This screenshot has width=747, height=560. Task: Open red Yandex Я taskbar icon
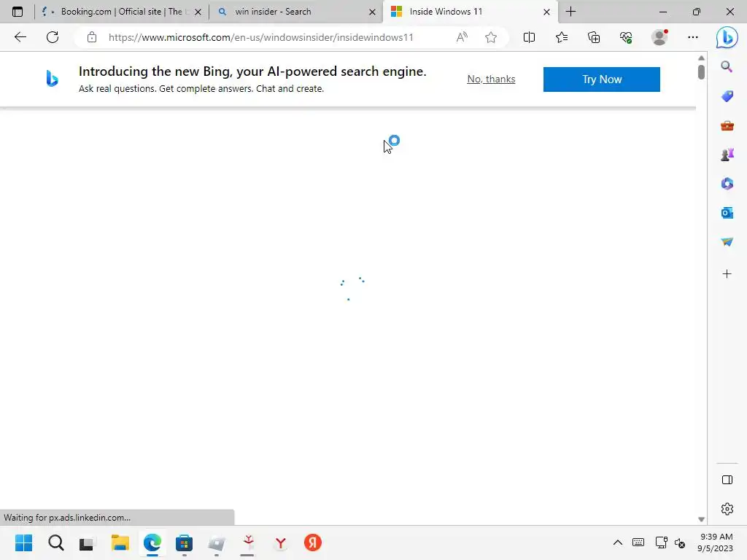click(x=312, y=542)
